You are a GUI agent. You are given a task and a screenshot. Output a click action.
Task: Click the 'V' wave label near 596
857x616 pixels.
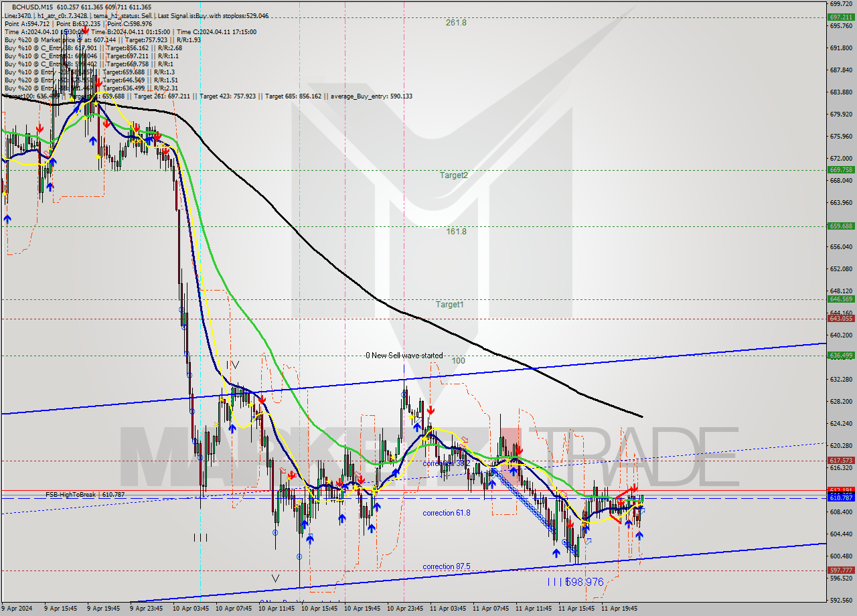point(275,577)
